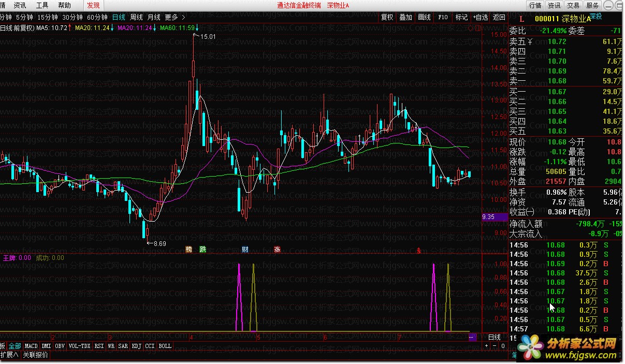Click the blue 财 event marker
625x364 pixels.
pos(245,250)
